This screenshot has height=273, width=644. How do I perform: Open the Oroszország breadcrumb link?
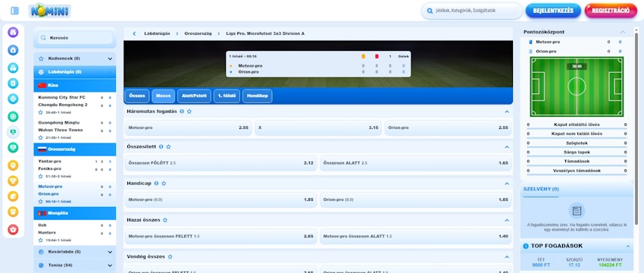coord(198,33)
